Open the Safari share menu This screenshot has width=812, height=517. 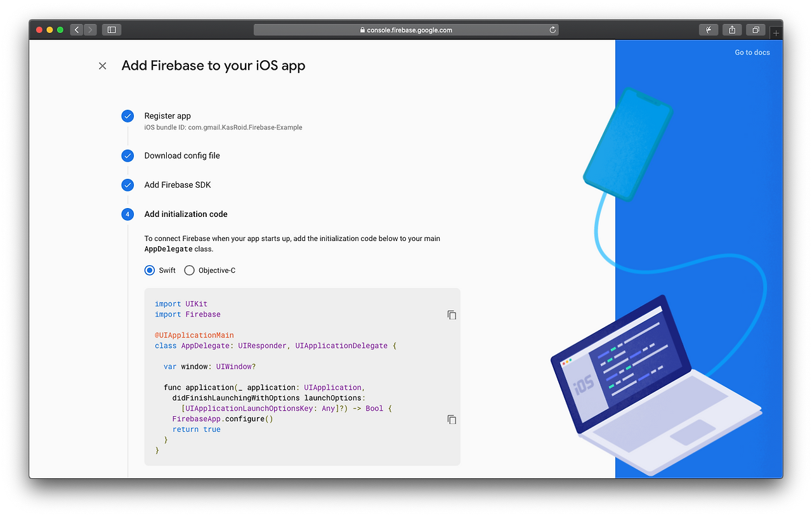click(x=732, y=30)
